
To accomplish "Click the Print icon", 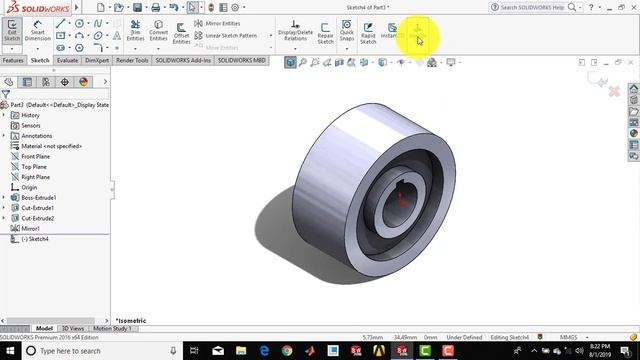I will click(156, 7).
